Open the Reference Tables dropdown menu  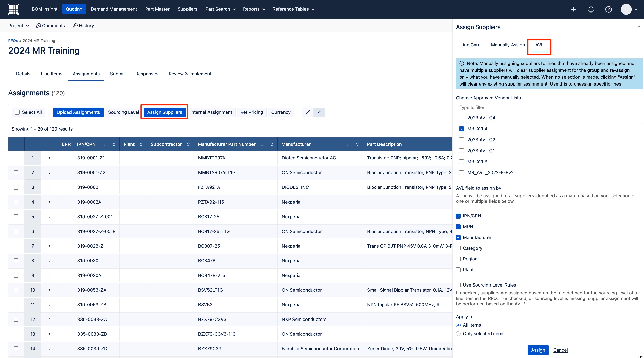293,9
